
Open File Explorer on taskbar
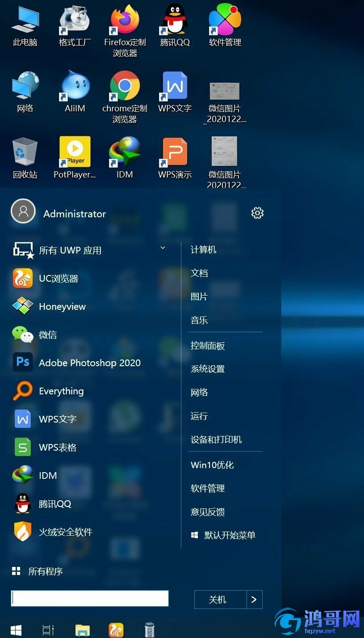pos(83,630)
